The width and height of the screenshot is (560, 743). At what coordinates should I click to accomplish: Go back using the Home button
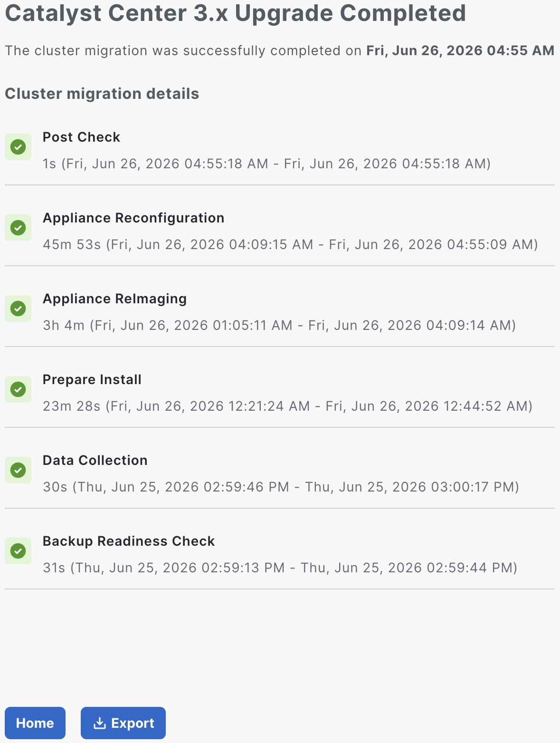(35, 723)
